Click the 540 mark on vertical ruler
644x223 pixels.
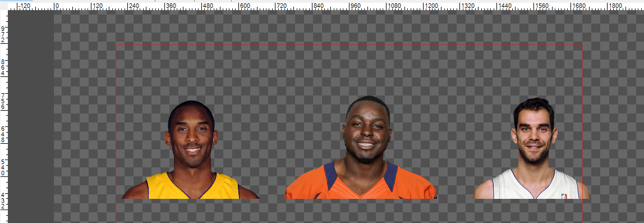pyautogui.click(x=3, y=167)
